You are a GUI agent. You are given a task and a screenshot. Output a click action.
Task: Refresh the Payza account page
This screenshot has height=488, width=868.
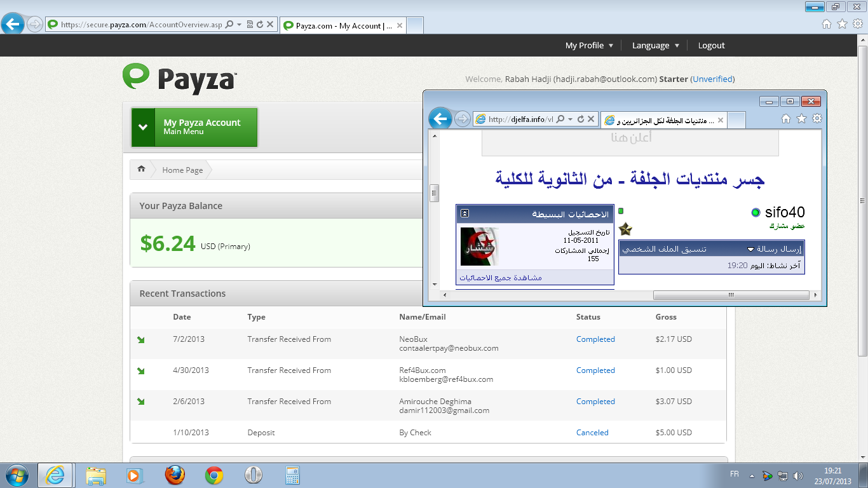pyautogui.click(x=260, y=25)
